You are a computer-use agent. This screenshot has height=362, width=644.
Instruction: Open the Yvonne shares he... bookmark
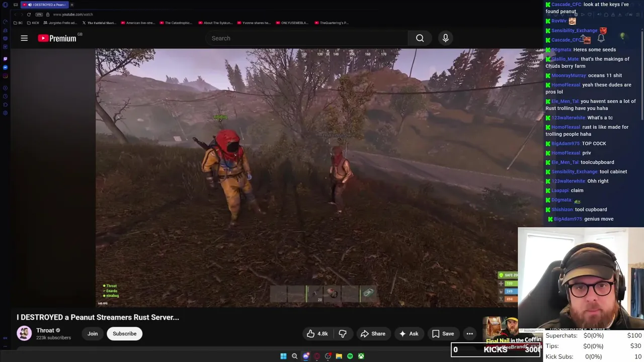[x=254, y=23]
